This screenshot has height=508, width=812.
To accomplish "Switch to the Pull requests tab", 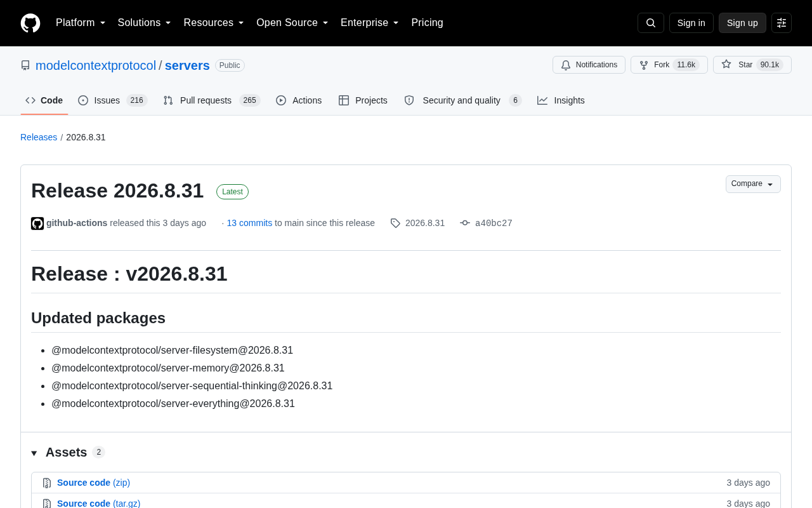I will [212, 100].
